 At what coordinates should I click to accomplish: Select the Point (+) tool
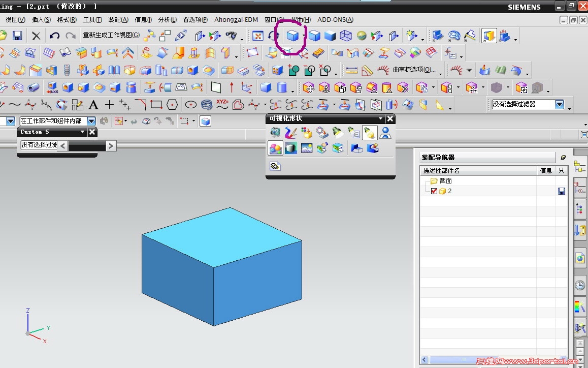(x=109, y=105)
